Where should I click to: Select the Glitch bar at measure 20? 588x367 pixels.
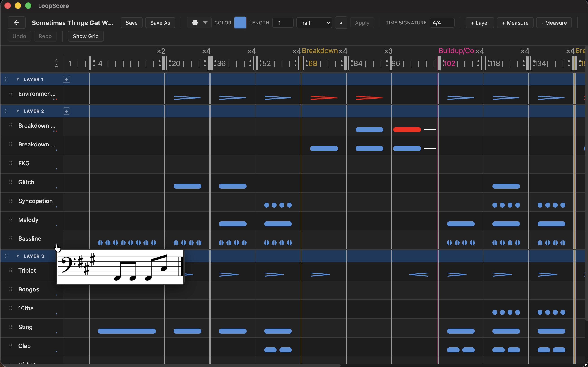(x=187, y=186)
